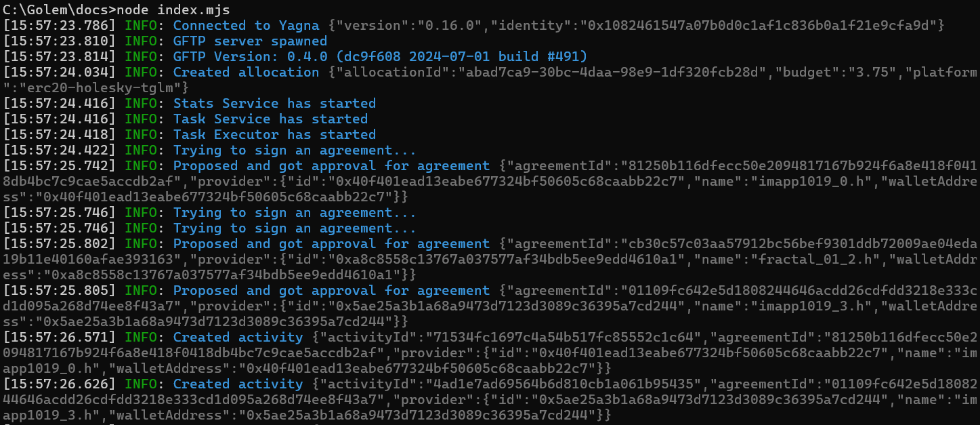Click the 'Task Executor has started' line
The width and height of the screenshot is (980, 425).
coord(274,134)
